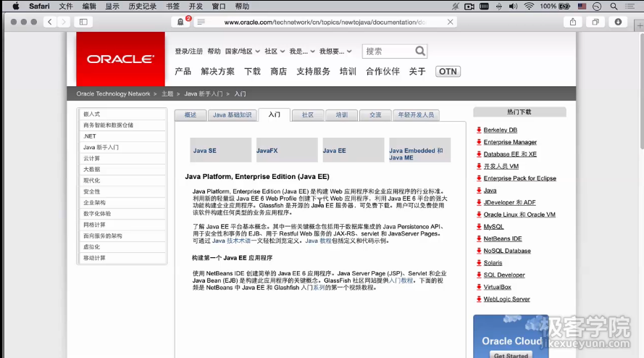Select Java Embedded 和 Java ME box
Viewport: 644px width, 358px height.
pyautogui.click(x=419, y=150)
